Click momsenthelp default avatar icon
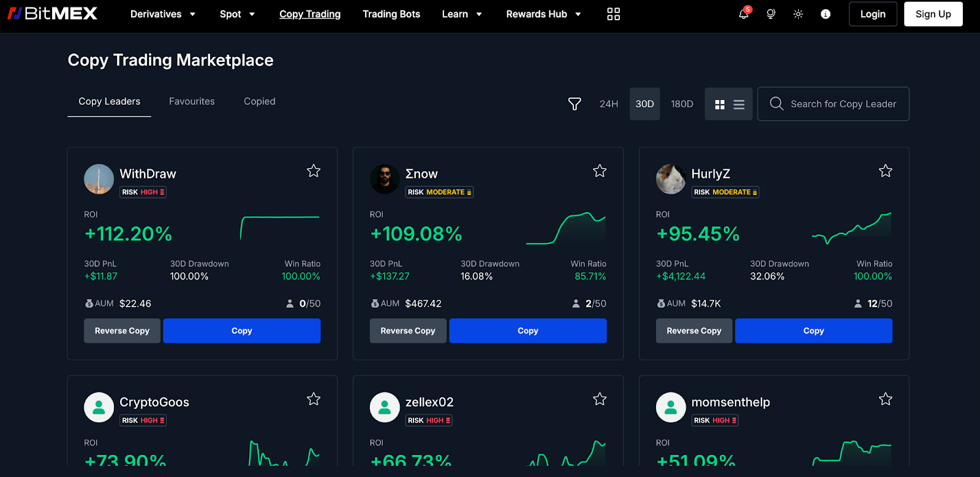Screen dimensions: 980x477 tap(671, 407)
